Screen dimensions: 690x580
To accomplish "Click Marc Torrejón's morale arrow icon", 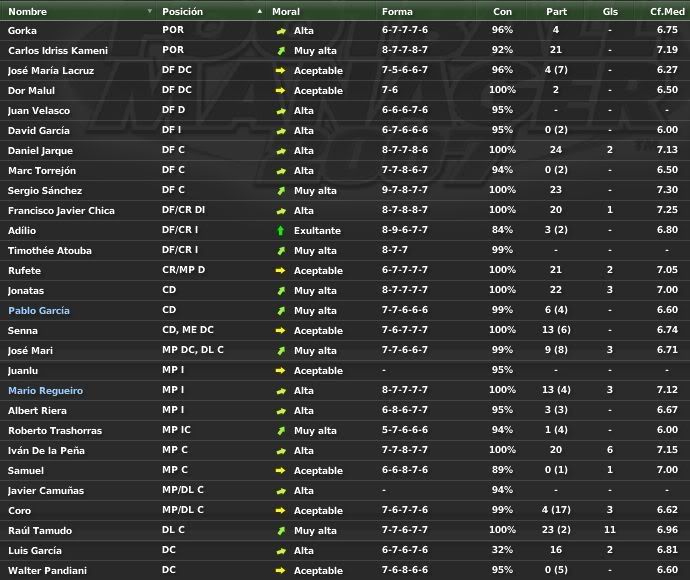I will 281,171.
